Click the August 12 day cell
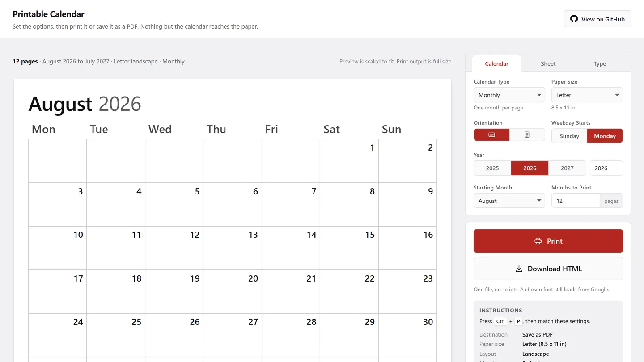The image size is (644, 362). coord(174,248)
